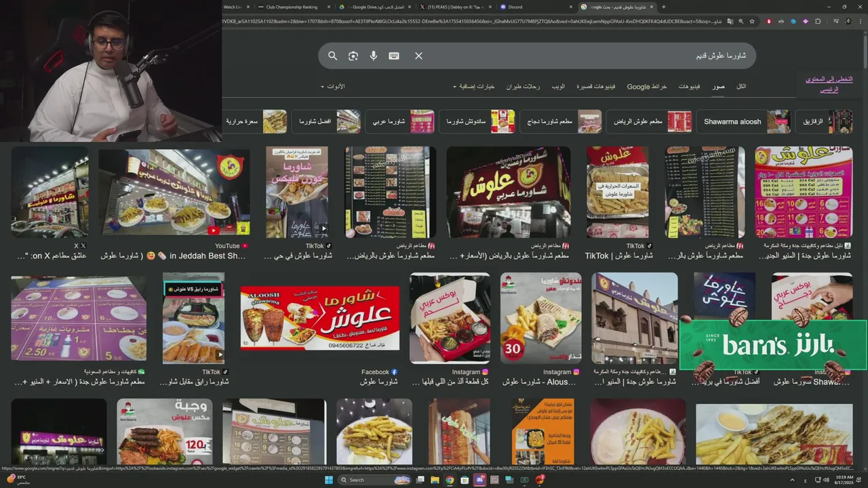Open the رحلات طيران (Flights) tab

pyautogui.click(x=523, y=87)
